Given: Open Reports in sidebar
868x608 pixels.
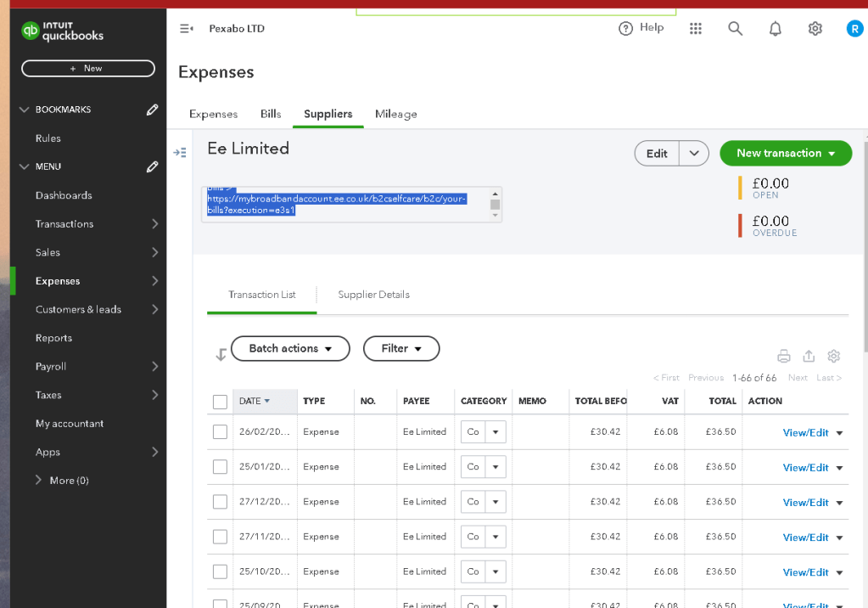Looking at the screenshot, I should pos(53,338).
